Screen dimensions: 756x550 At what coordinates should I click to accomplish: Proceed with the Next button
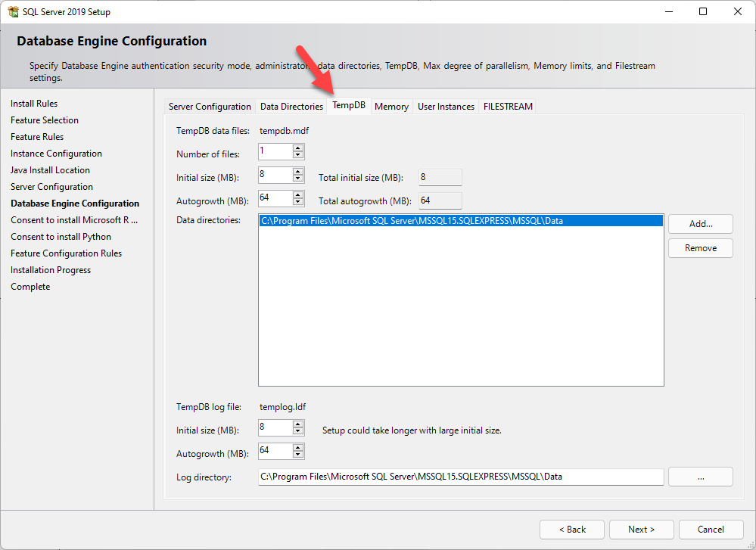tap(641, 530)
